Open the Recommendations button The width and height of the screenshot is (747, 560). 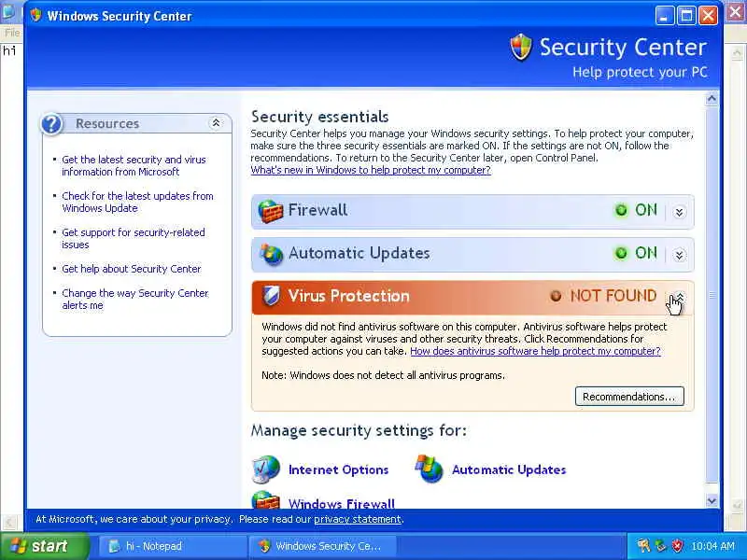(x=629, y=397)
